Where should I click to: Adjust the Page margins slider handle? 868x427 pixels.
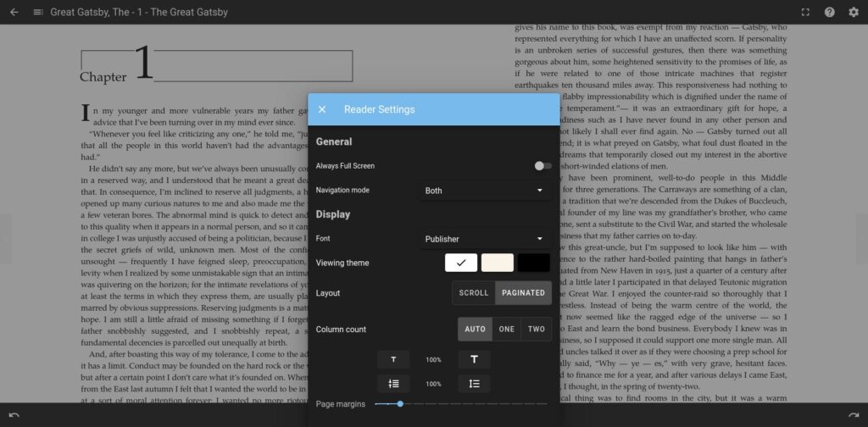click(400, 404)
